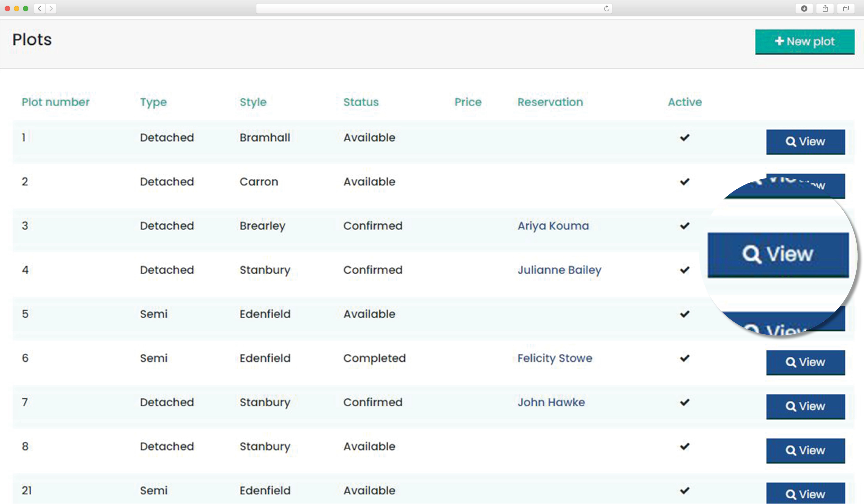Screen dimensions: 864x504
Task: Open the browser tabs overview icon
Action: pyautogui.click(x=846, y=8)
